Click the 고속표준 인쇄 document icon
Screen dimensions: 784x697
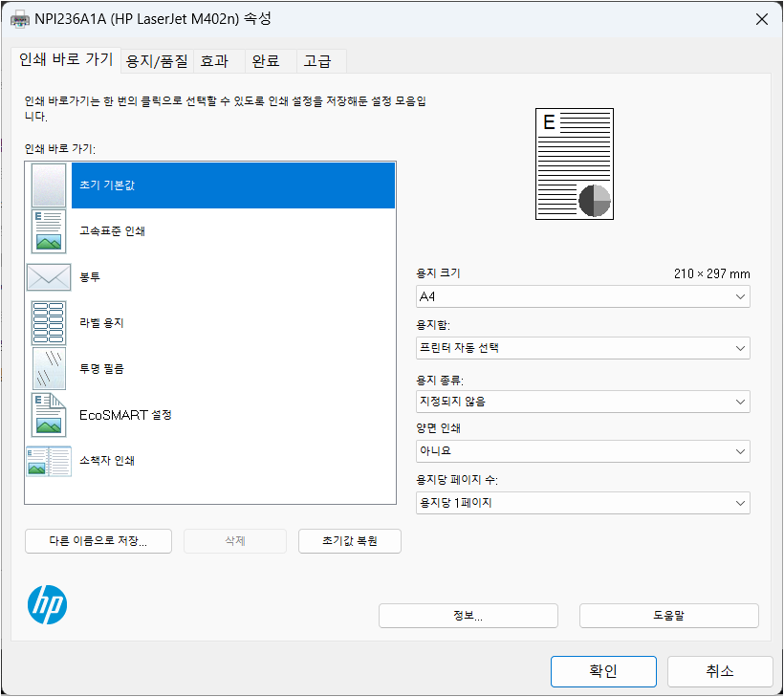pyautogui.click(x=49, y=231)
